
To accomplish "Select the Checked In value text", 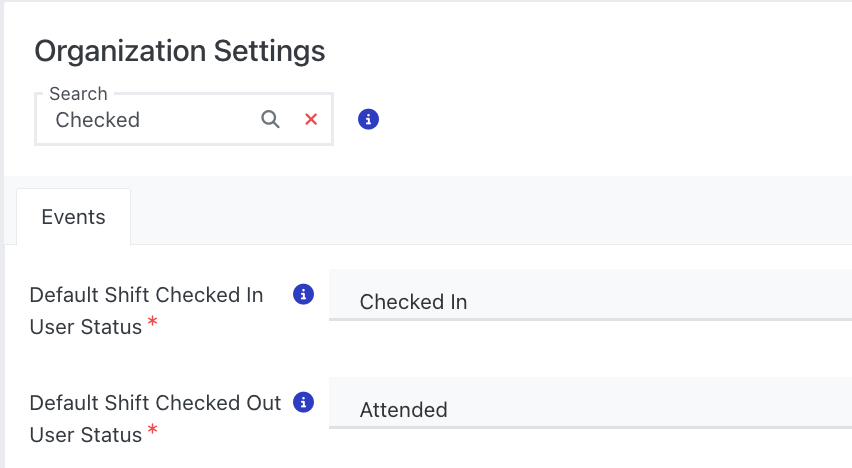I will [413, 302].
